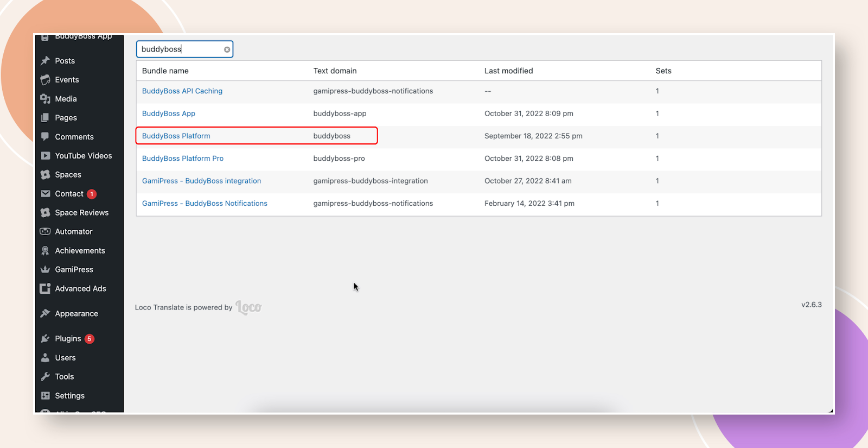868x448 pixels.
Task: Click the Users person icon
Action: click(x=46, y=358)
